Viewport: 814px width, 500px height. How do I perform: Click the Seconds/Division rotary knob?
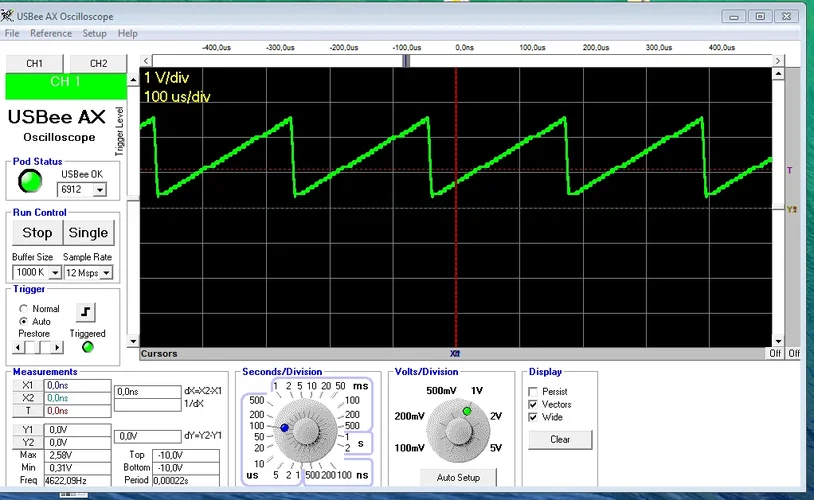tap(305, 427)
